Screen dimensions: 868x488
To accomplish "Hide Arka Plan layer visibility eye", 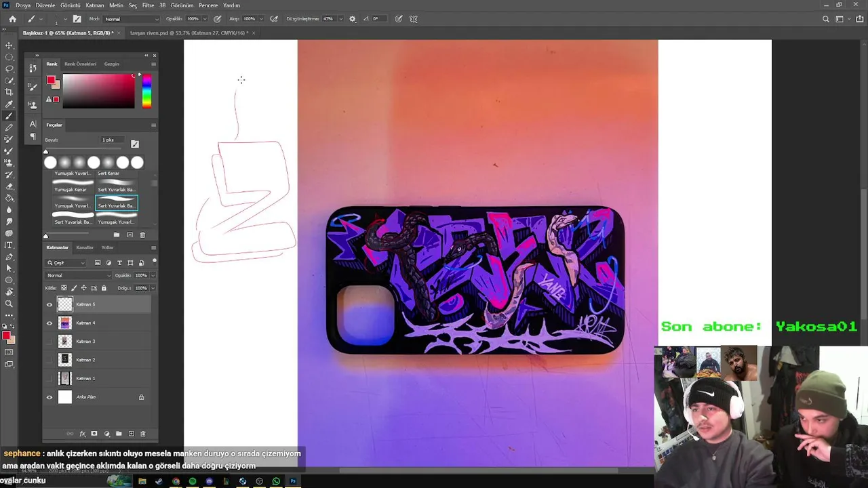I will (x=49, y=397).
